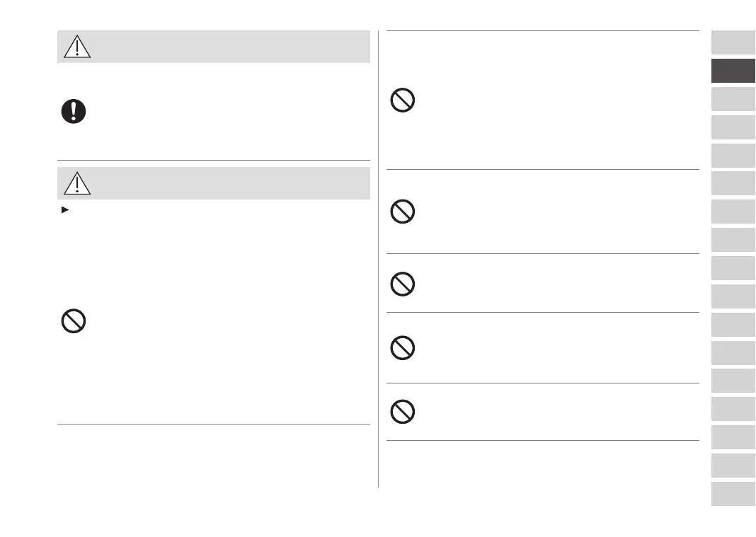This screenshot has height=537, width=756.
Task: Click the top gray warning header banner
Action: [x=227, y=47]
